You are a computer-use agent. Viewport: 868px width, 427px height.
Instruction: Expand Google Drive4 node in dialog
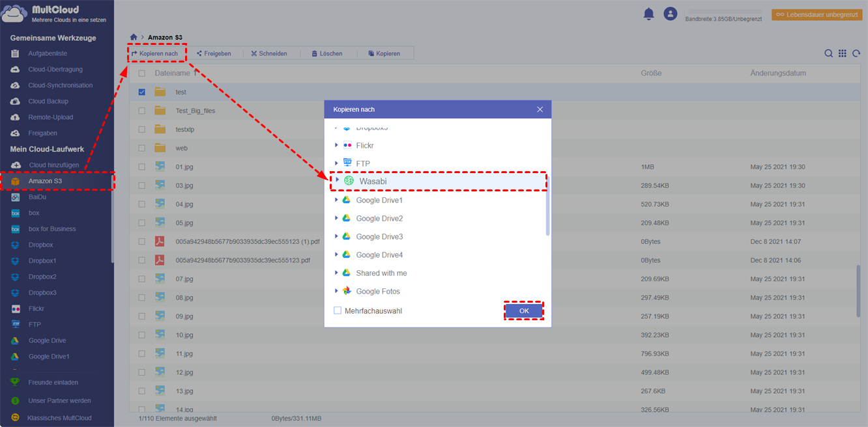[x=336, y=255]
